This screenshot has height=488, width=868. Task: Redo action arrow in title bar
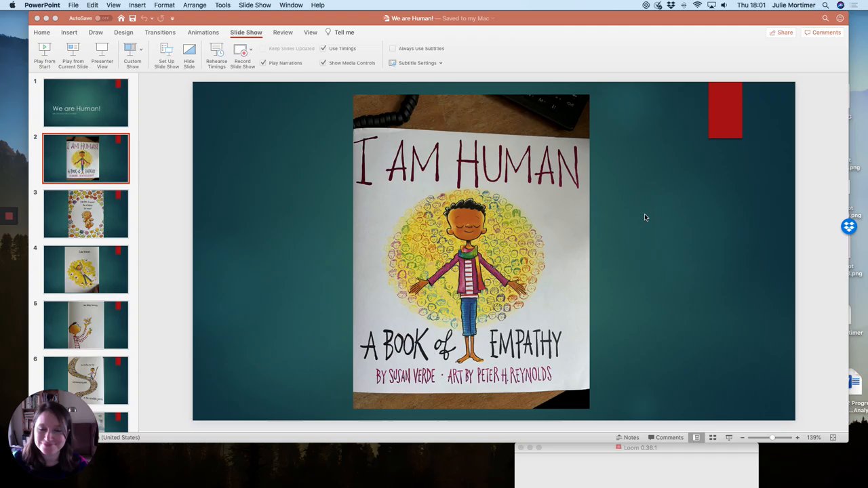[x=161, y=18]
